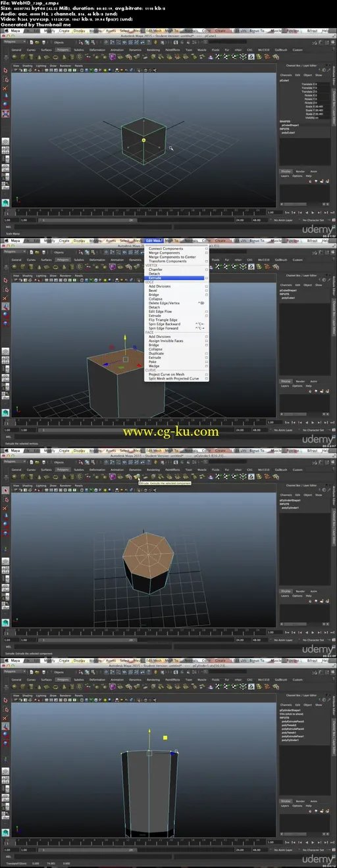Select Flip Triangle Edge
Image resolution: width=337 pixels, height=868 pixels.
click(x=163, y=320)
